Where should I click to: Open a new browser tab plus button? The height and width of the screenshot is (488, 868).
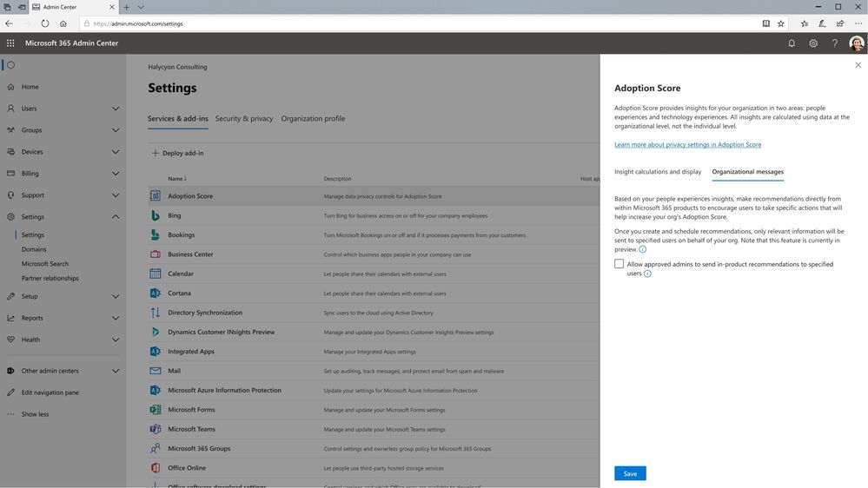[x=126, y=7]
